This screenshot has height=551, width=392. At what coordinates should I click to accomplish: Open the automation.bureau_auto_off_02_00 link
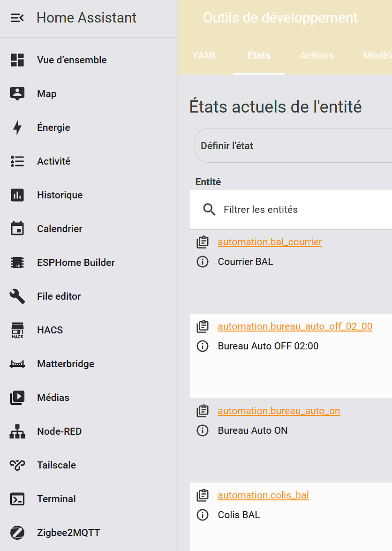point(295,326)
